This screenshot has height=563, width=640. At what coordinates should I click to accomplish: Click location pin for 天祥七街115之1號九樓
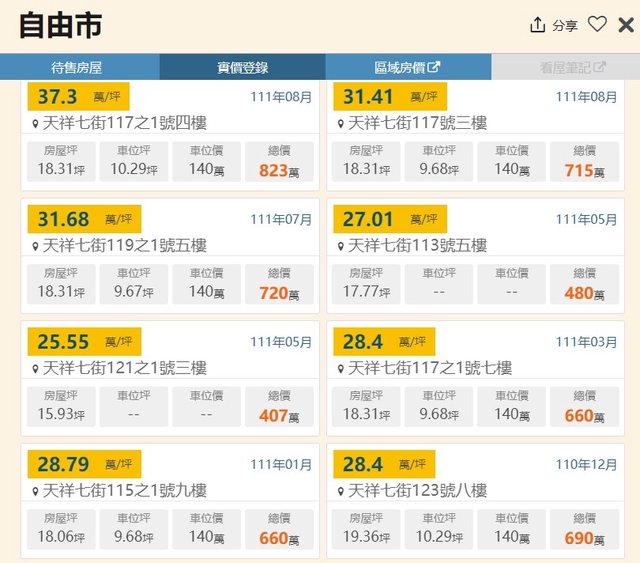pyautogui.click(x=34, y=492)
